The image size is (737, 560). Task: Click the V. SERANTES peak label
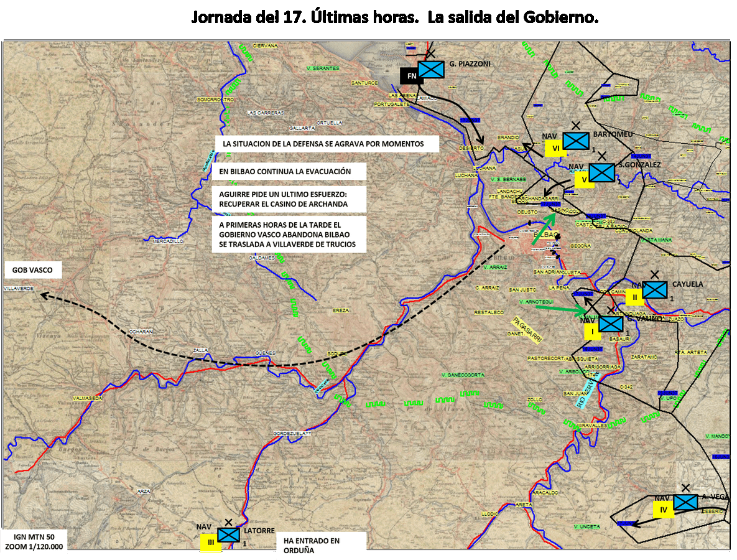coord(323,68)
